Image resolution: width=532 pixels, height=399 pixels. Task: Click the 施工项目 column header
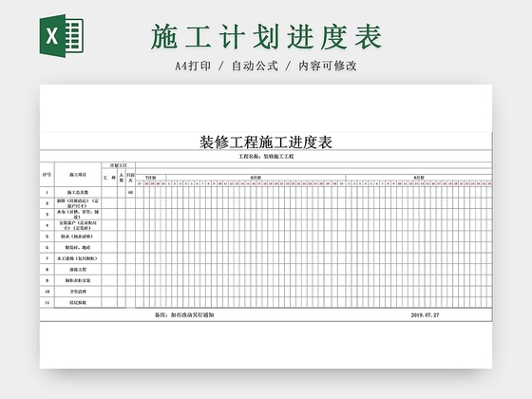tap(78, 175)
